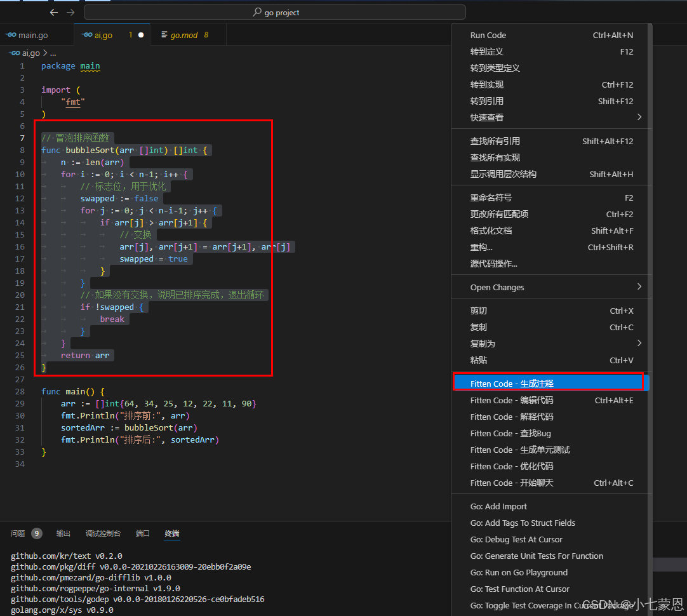687x616 pixels.
Task: Click the back navigation arrow
Action: click(x=54, y=12)
